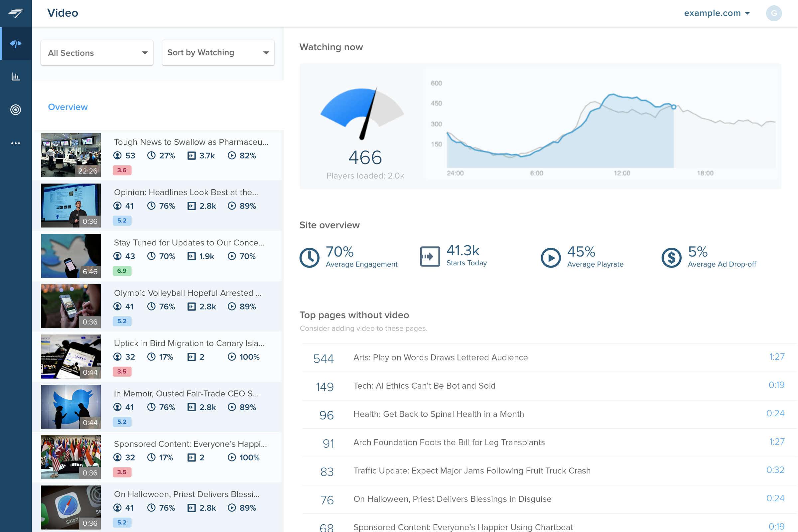
Task: Open the bar chart reports icon
Action: 16,77
